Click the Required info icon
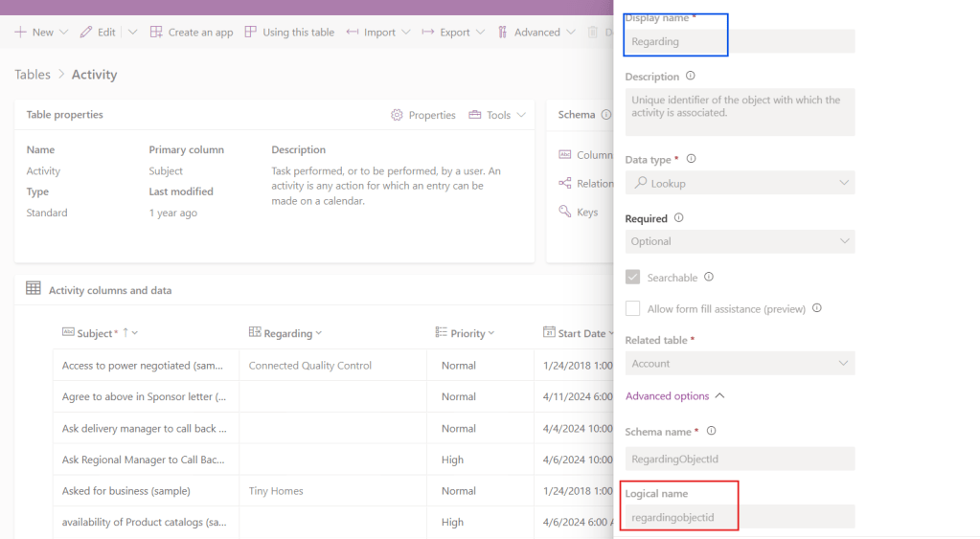980x539 pixels. [679, 218]
